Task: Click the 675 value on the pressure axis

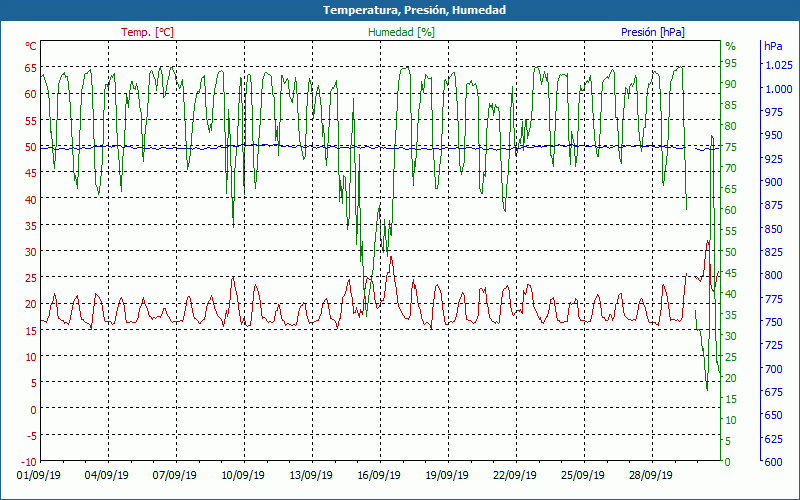Action: click(x=774, y=392)
